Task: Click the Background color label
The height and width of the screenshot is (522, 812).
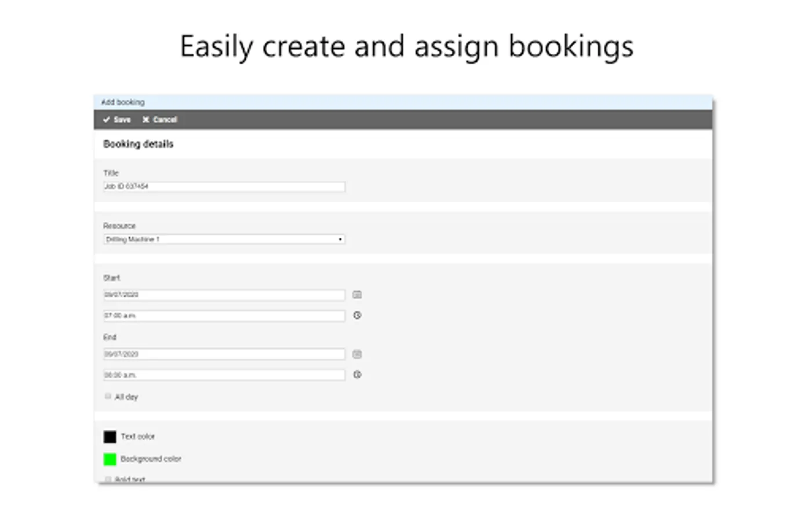Action: (151, 459)
